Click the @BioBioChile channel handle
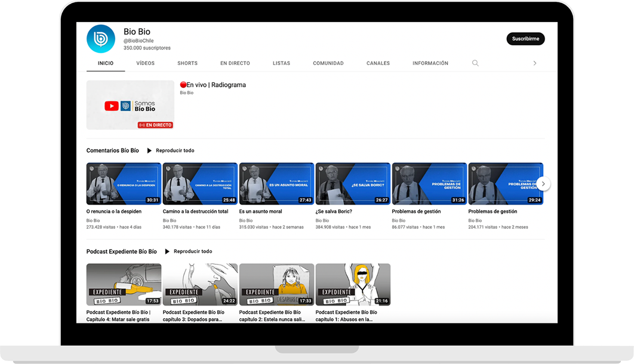 pos(139,41)
